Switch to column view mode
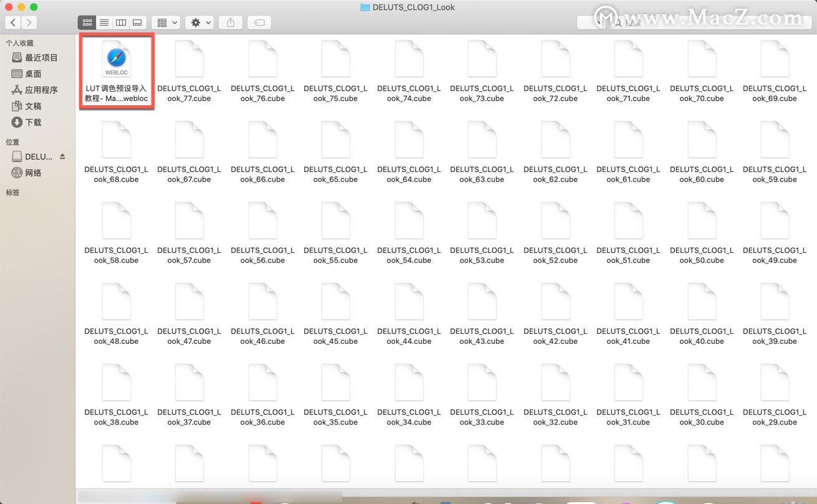Screen dimensions: 817x504 point(121,22)
